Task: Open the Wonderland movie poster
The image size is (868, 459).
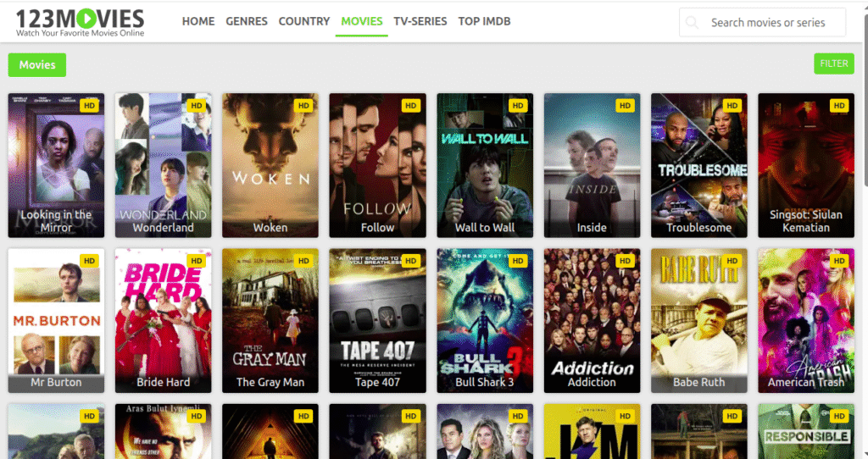Action: click(x=164, y=165)
